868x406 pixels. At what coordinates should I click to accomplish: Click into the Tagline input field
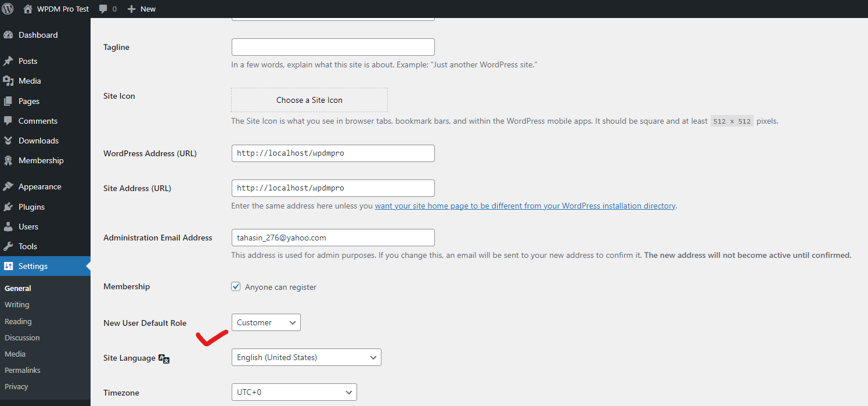pyautogui.click(x=333, y=47)
